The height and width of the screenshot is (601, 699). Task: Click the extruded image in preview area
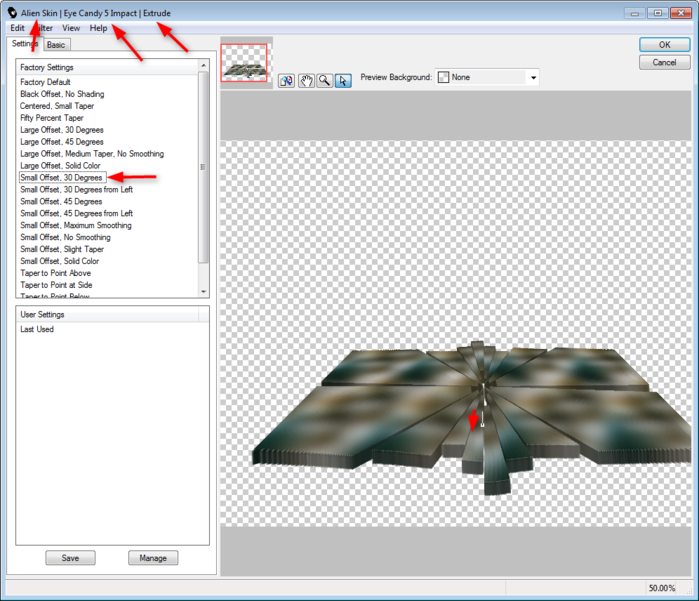pyautogui.click(x=472, y=416)
